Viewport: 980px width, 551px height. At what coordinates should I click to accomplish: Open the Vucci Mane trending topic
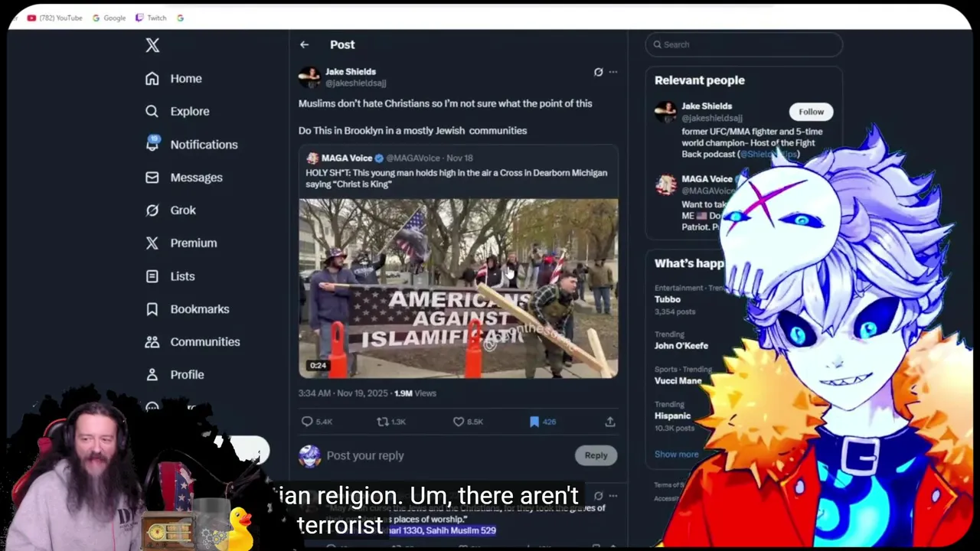tap(678, 380)
